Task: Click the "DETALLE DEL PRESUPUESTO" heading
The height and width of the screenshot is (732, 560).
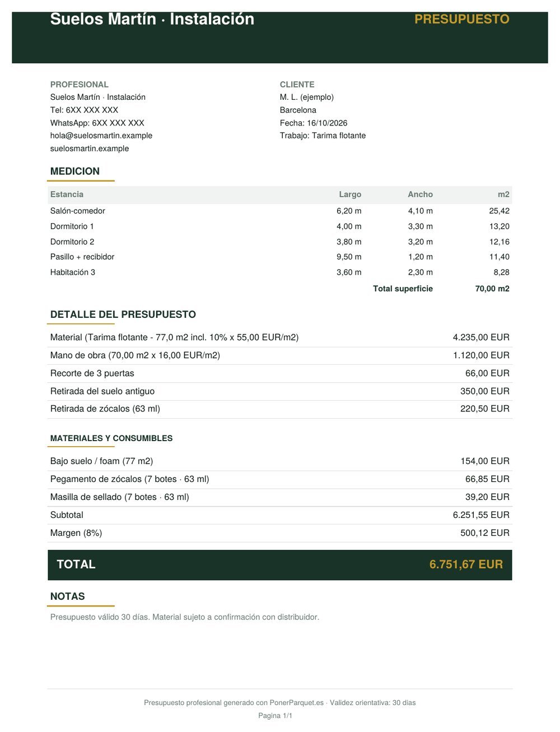Action: (123, 314)
